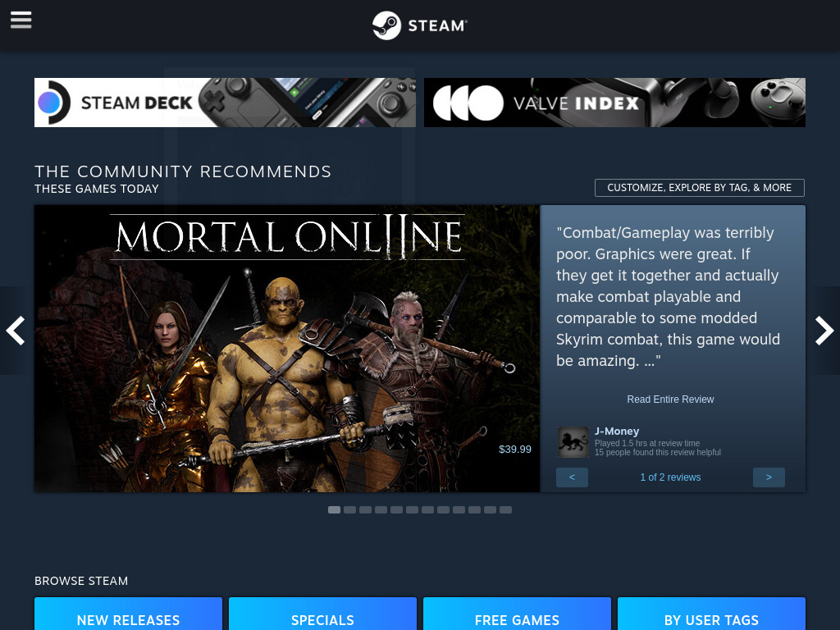
Task: Click Read Entire Review link
Action: (x=670, y=399)
